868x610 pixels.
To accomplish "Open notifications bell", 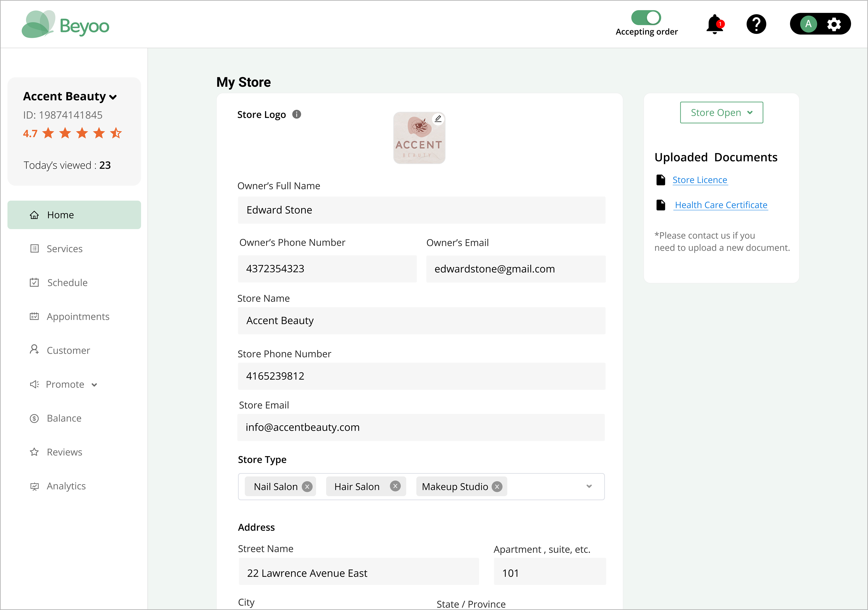I will point(715,25).
